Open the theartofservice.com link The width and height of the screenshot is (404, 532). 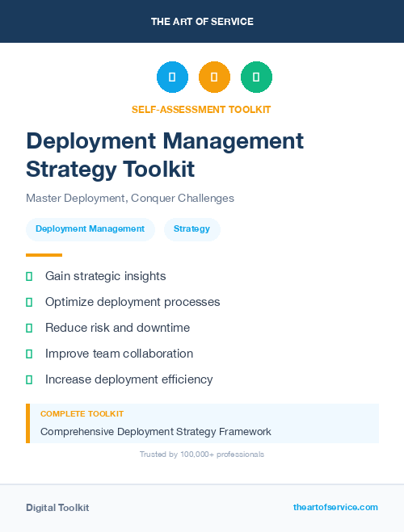point(335,507)
